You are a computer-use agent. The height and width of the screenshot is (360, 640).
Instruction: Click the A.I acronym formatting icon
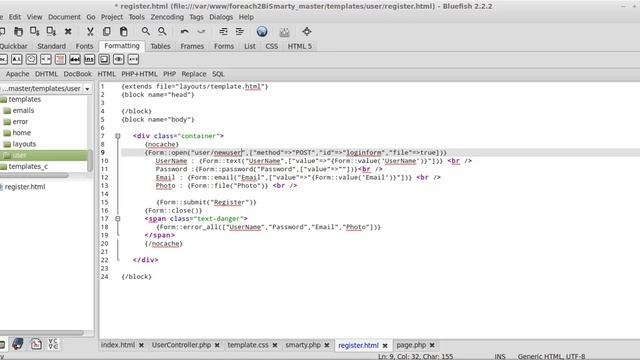pyautogui.click(x=16, y=60)
